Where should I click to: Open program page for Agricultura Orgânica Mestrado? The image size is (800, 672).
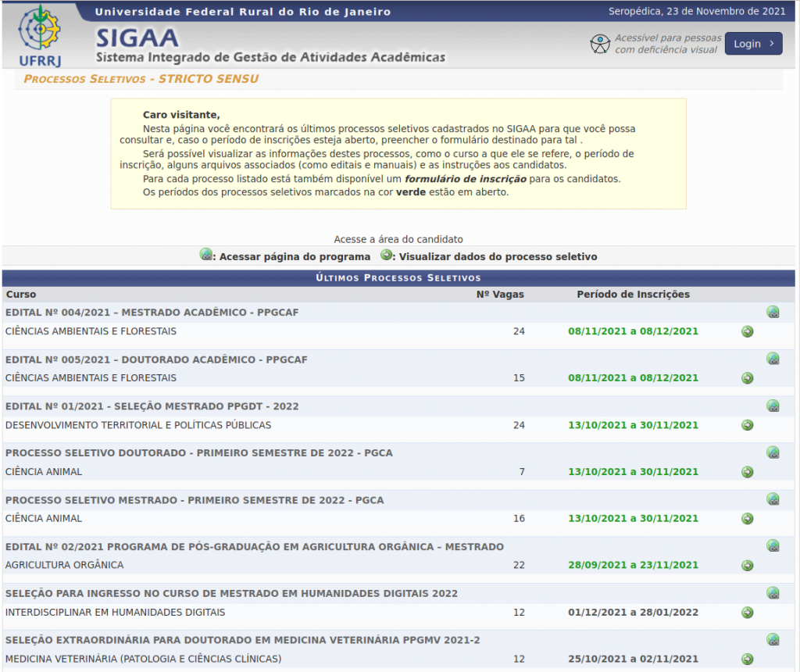pyautogui.click(x=773, y=546)
